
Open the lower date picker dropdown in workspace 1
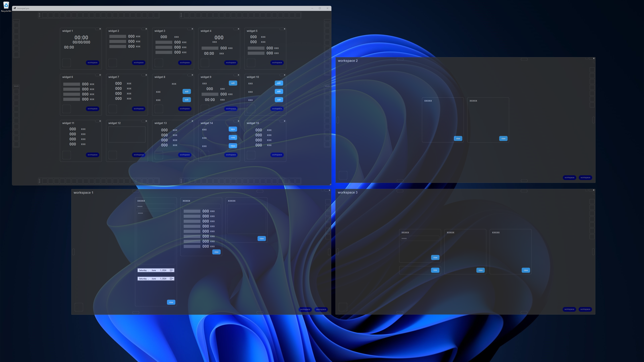[x=172, y=279]
